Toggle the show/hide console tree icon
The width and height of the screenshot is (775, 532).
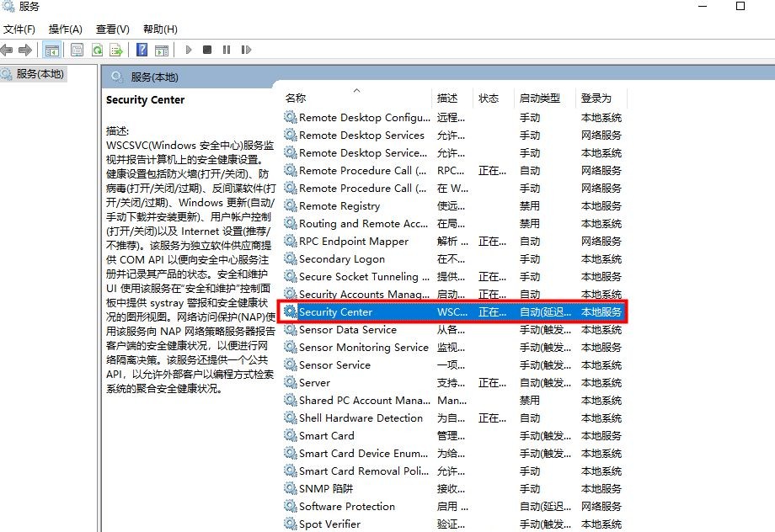coord(54,49)
